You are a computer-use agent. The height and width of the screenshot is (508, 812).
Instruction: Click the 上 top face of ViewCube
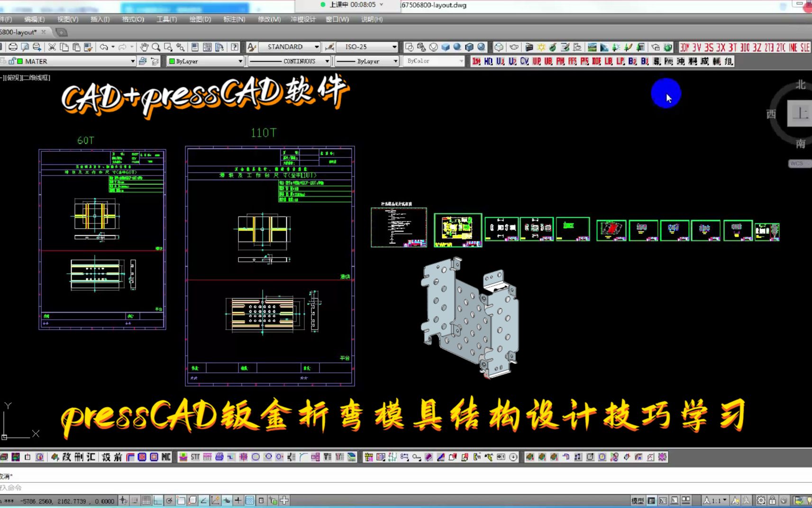click(x=800, y=113)
